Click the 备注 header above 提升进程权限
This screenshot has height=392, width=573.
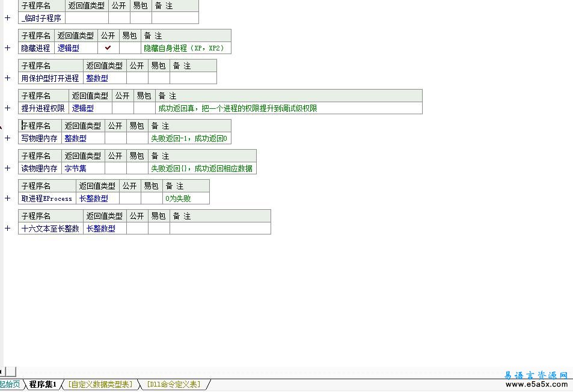pyautogui.click(x=289, y=96)
